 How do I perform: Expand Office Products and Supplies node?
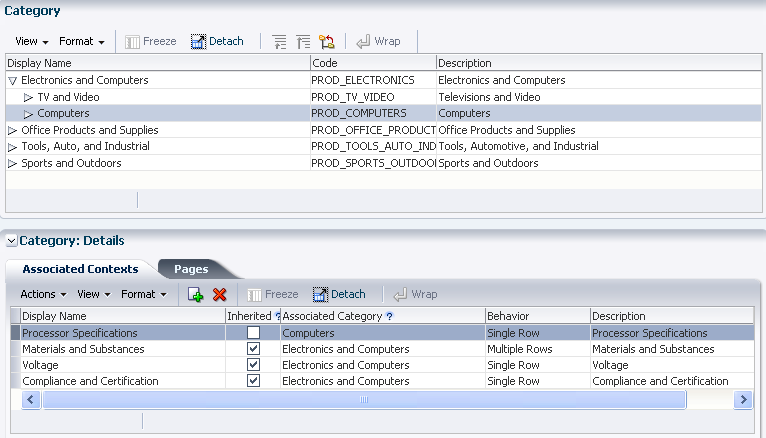pos(13,130)
